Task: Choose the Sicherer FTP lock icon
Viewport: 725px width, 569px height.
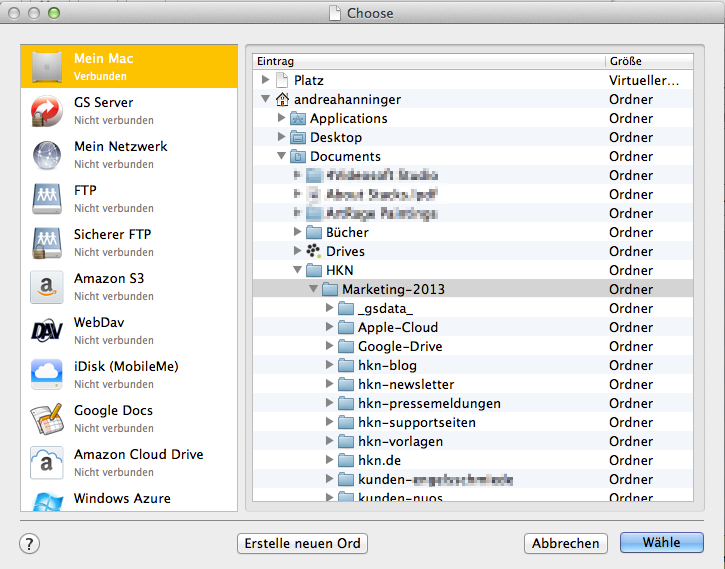Action: click(47, 242)
